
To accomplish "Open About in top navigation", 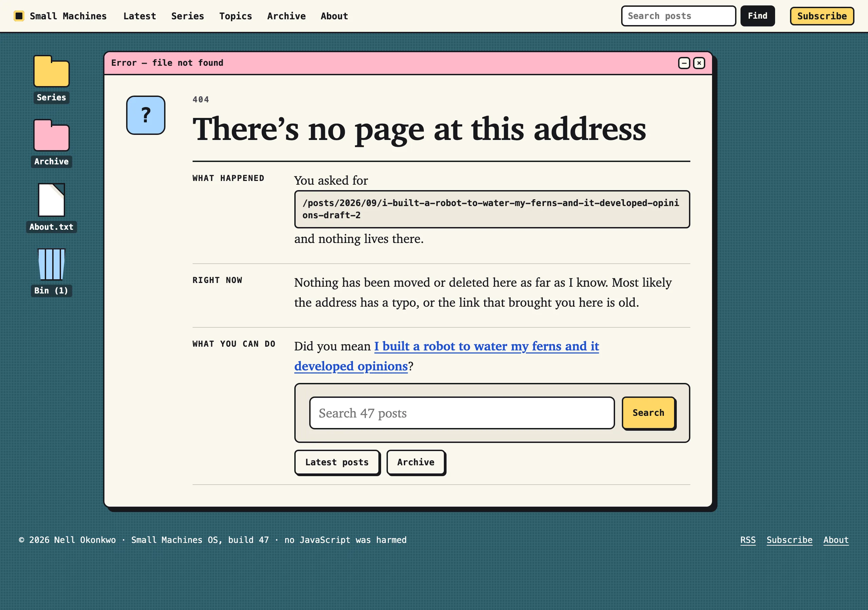I will coord(334,16).
